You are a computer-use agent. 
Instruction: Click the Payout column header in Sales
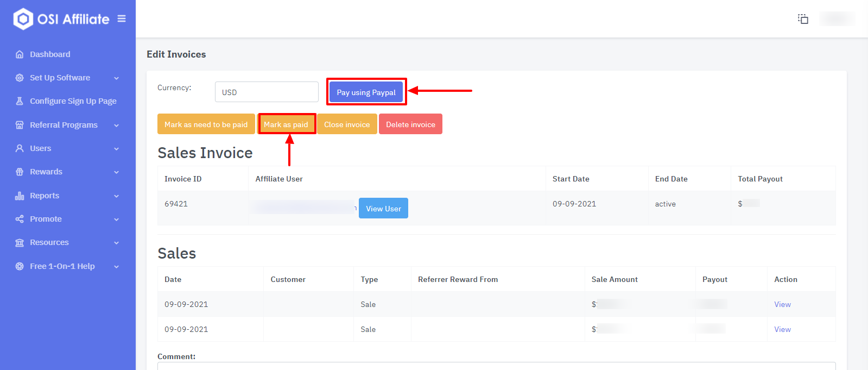(x=714, y=279)
